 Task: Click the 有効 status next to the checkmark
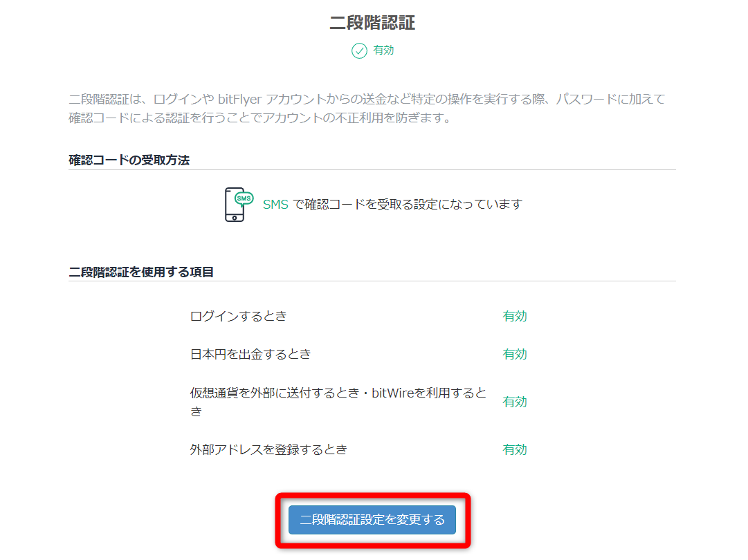point(383,50)
